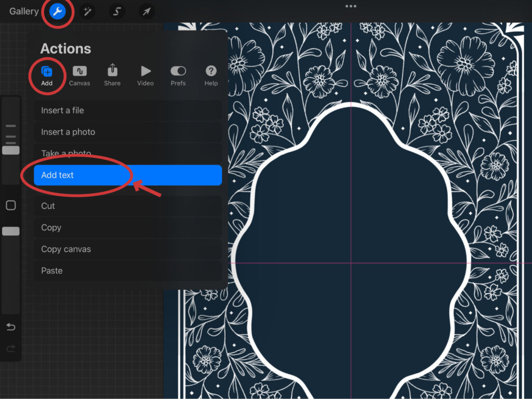Tap the Undo arrow in the sidebar
532x399 pixels.
11,327
